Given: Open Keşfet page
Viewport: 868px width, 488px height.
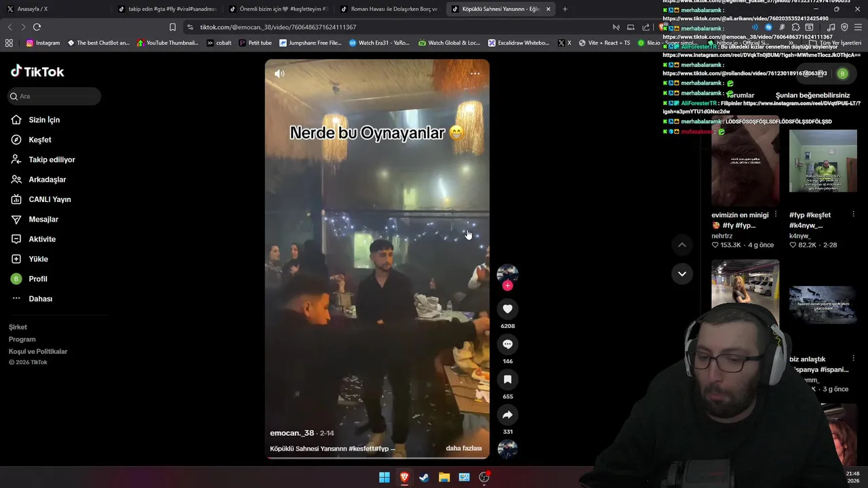Looking at the screenshot, I should click(x=40, y=140).
